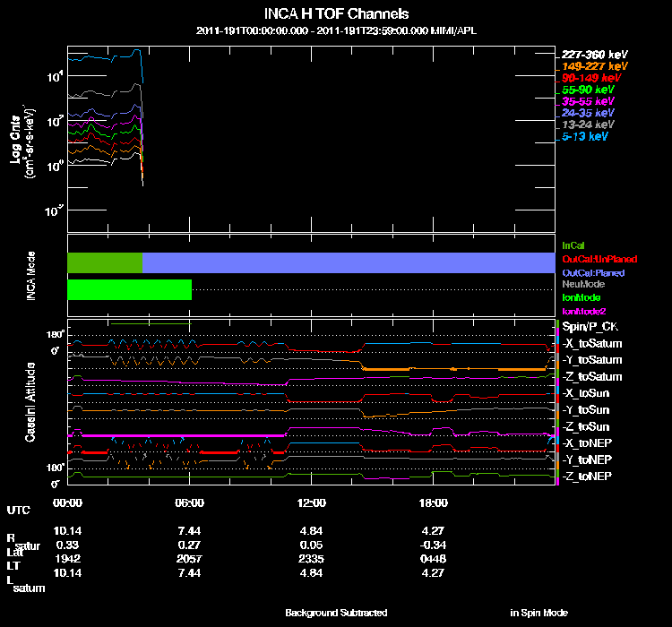Click the -Z_toNEP attitude legend label
The image size is (672, 627).
pyautogui.click(x=592, y=476)
